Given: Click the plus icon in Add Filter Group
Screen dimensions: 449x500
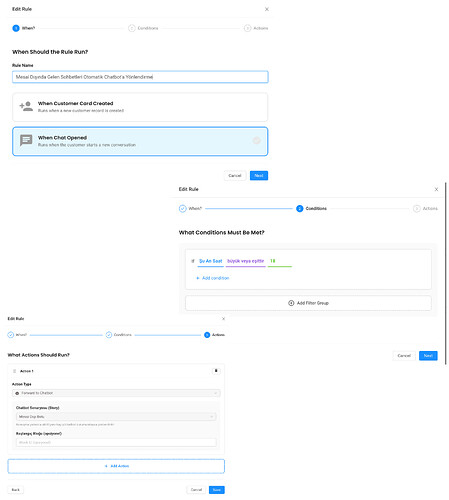Looking at the screenshot, I should 291,303.
